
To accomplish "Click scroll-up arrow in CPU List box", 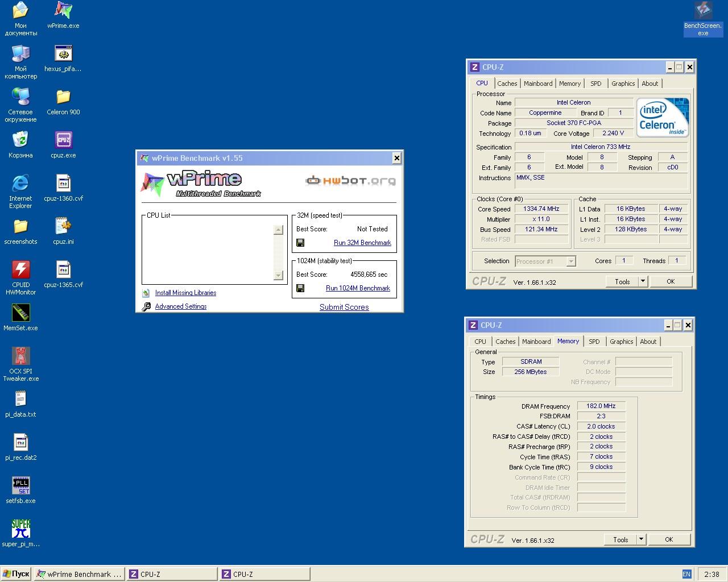I will point(278,230).
